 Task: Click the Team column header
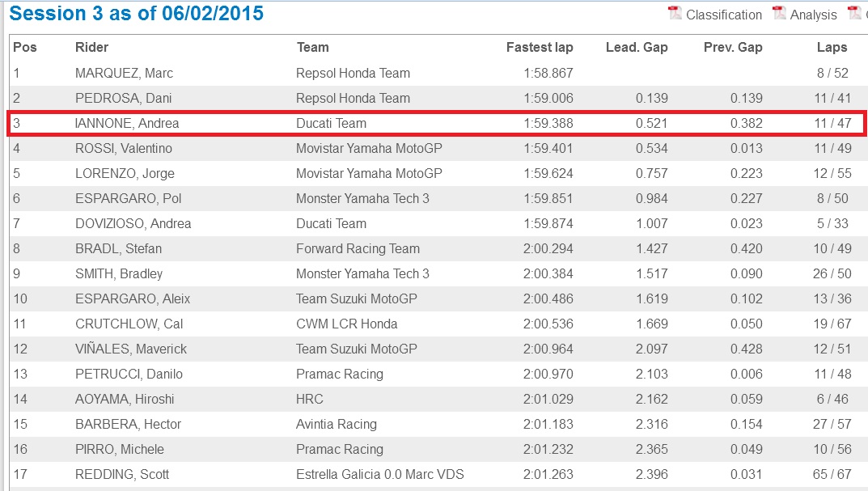point(313,47)
